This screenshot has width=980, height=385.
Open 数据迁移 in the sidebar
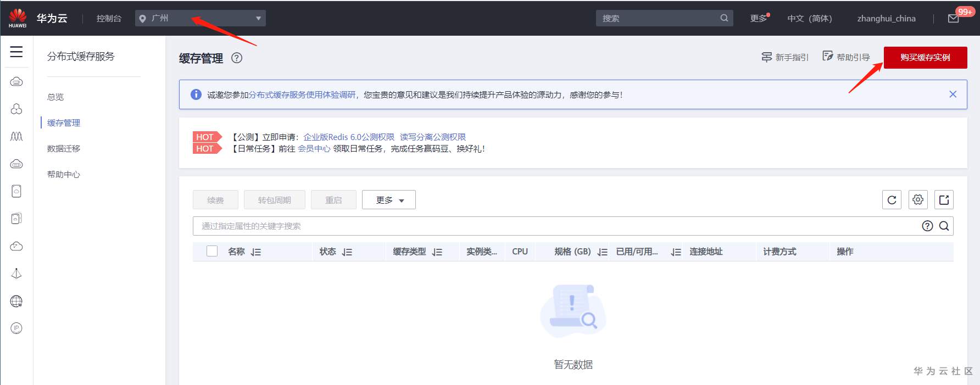(x=64, y=148)
